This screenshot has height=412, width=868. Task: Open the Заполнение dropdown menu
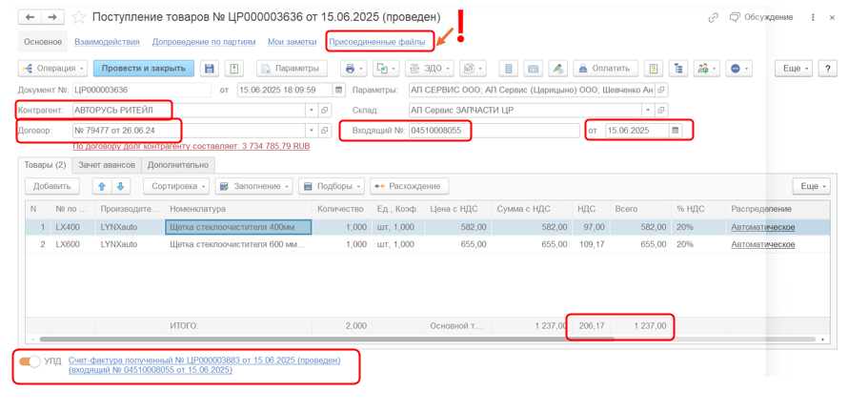coord(253,186)
